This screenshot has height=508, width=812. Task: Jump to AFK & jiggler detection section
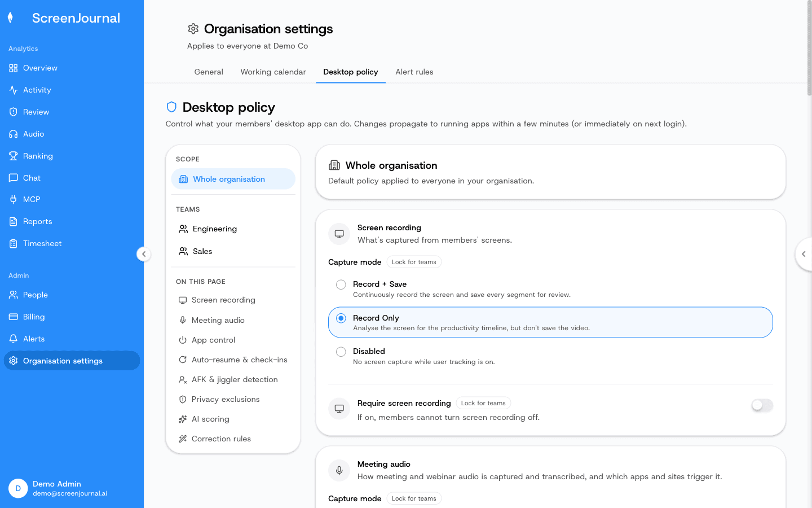click(233, 379)
